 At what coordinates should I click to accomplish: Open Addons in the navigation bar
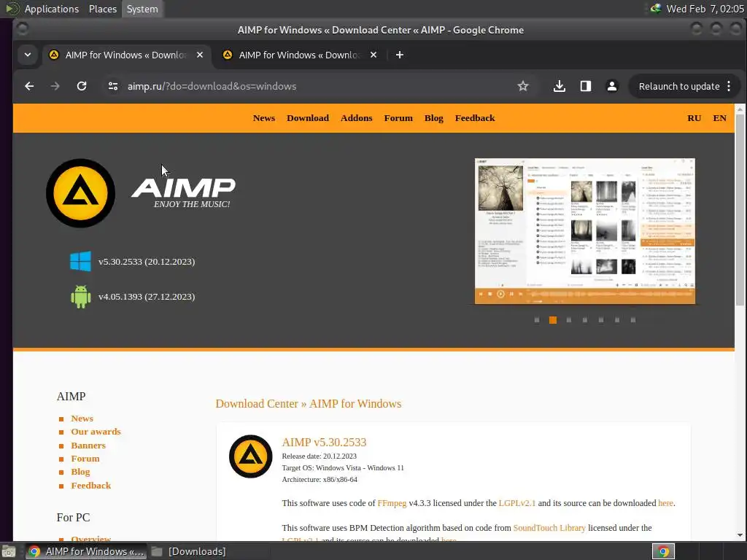pyautogui.click(x=356, y=118)
